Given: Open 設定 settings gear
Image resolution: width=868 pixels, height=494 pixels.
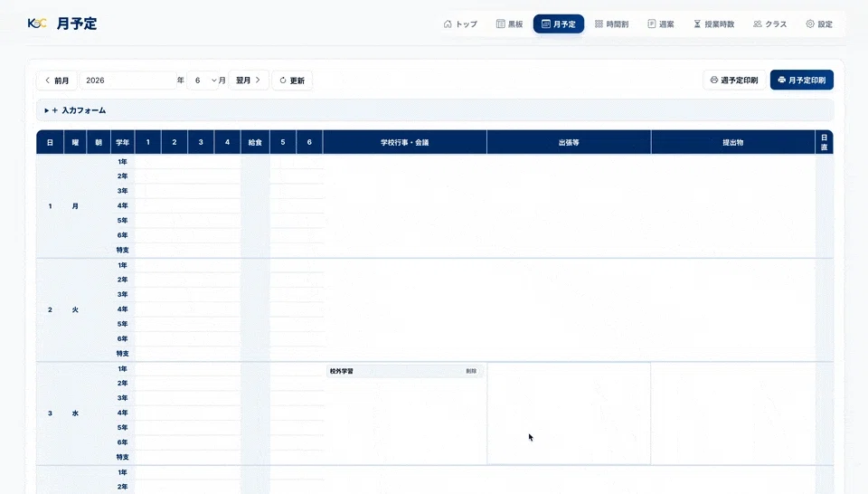Looking at the screenshot, I should pyautogui.click(x=819, y=24).
